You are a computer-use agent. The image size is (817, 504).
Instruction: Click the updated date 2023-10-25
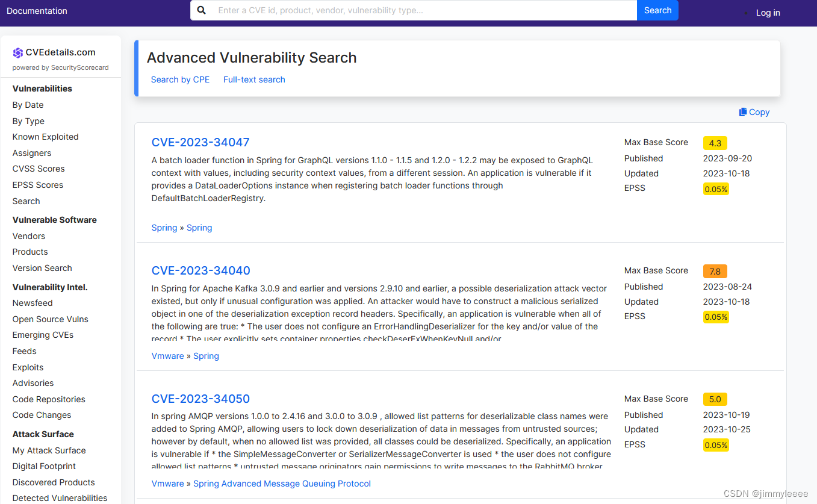(727, 429)
